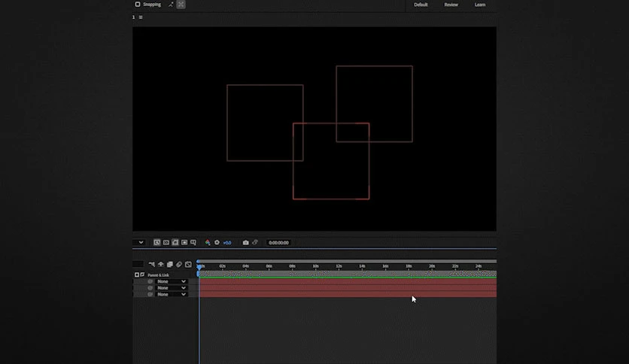Toggle the fast previews icon in viewer footer
The image size is (629, 364).
(x=166, y=242)
